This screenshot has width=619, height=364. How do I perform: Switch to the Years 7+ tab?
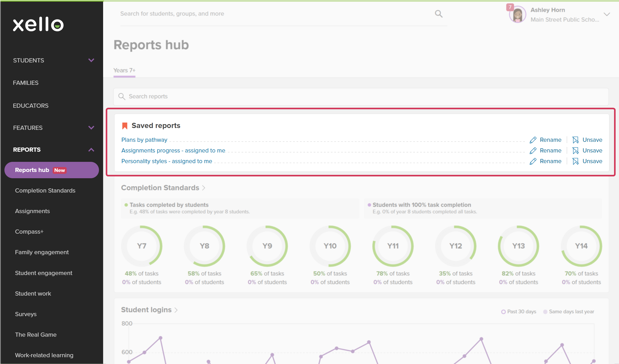[124, 71]
